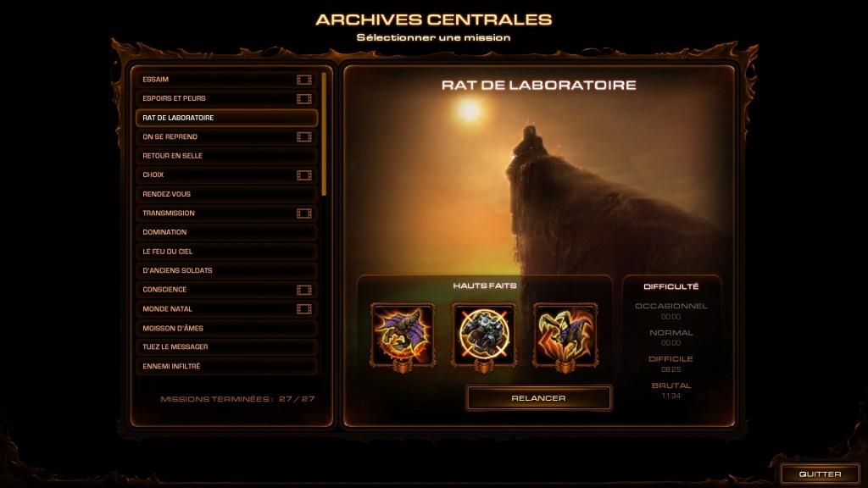Click the film icon next to Choix
Viewport: 868px width, 488px height.
tap(304, 175)
